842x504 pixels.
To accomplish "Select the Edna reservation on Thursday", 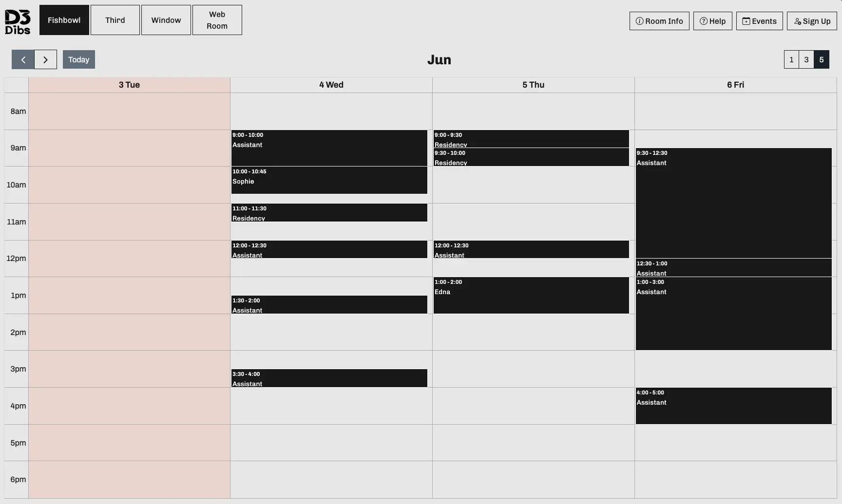I will pos(531,296).
